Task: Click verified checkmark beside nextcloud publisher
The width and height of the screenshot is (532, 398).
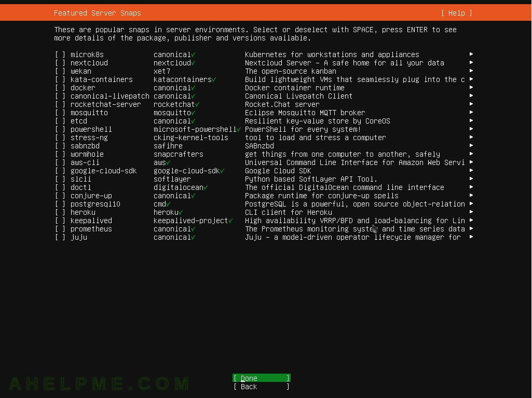Action: (193, 63)
